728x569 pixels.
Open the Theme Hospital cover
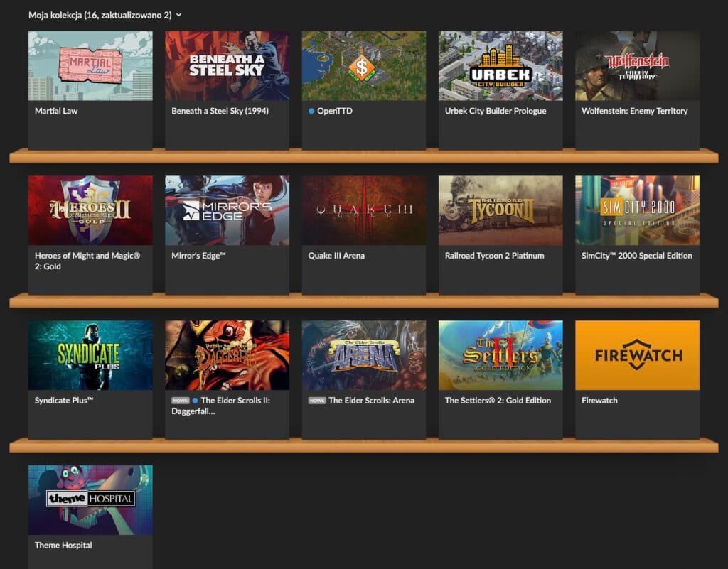tap(90, 500)
